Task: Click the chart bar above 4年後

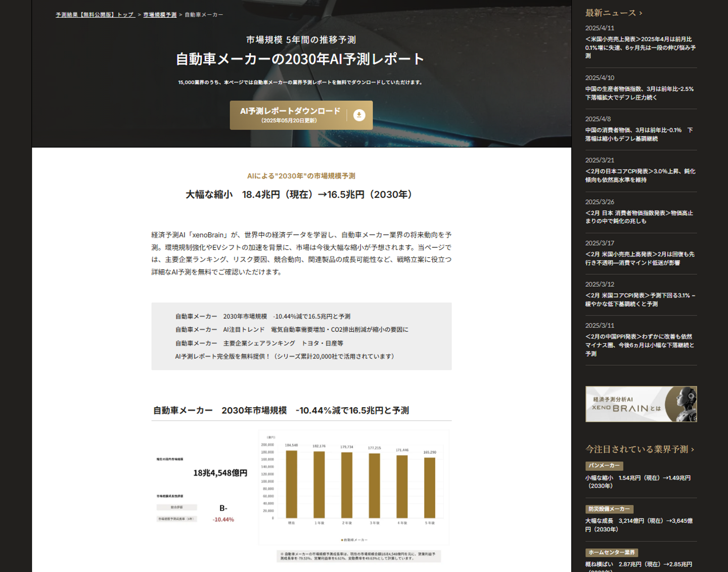Action: (402, 487)
